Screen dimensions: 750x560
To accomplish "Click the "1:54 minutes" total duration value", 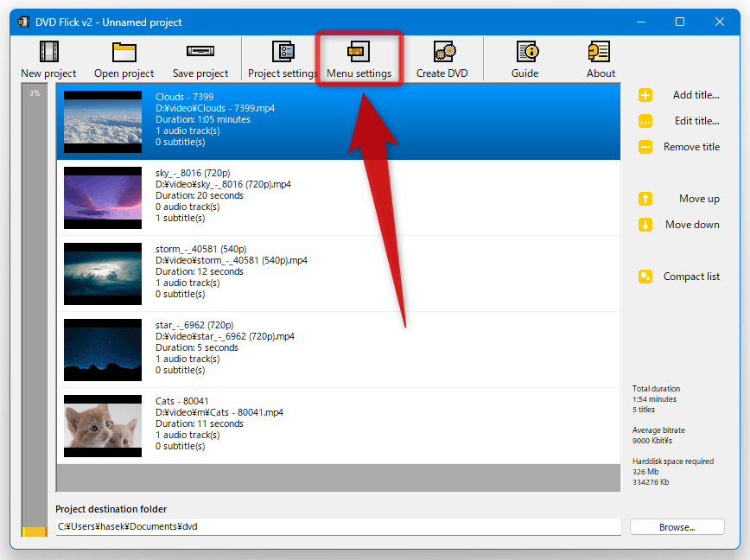I will (654, 399).
